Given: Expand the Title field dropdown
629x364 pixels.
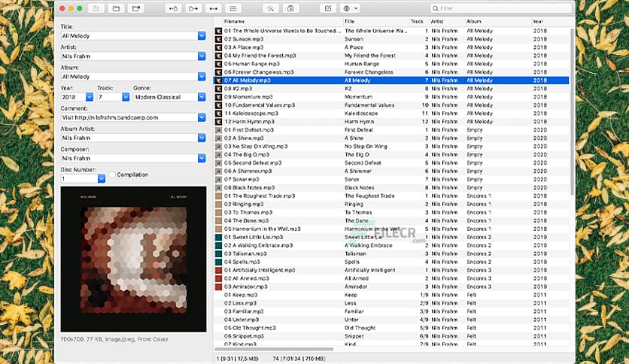Looking at the screenshot, I should tap(202, 36).
